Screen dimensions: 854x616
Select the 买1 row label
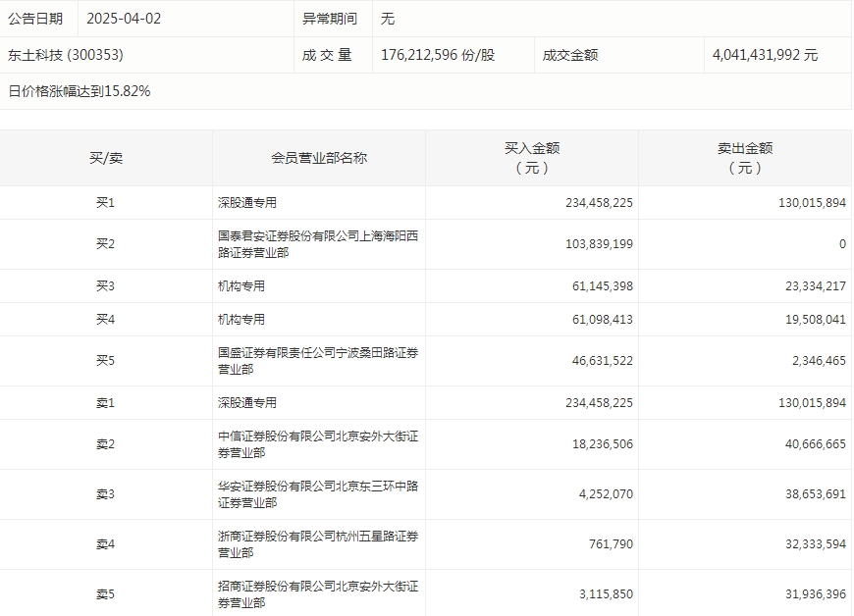106,203
